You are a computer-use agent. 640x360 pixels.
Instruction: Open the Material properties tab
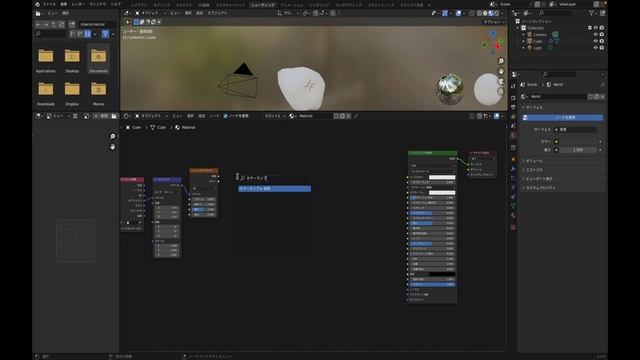click(x=513, y=216)
